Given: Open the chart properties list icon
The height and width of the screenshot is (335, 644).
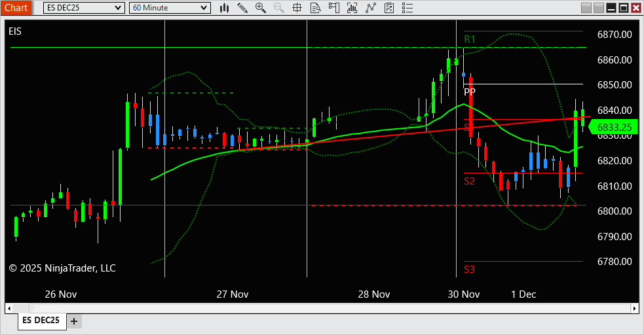Looking at the screenshot, I should (x=407, y=8).
